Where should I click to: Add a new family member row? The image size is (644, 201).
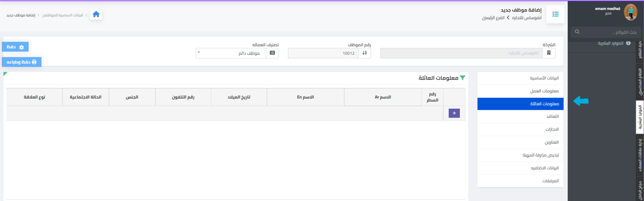pyautogui.click(x=454, y=113)
